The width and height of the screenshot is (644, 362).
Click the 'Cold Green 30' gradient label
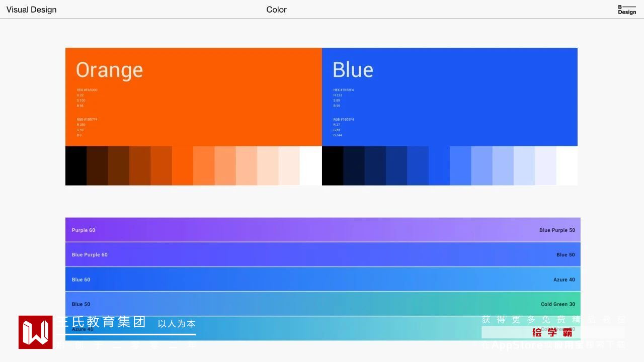(x=558, y=304)
